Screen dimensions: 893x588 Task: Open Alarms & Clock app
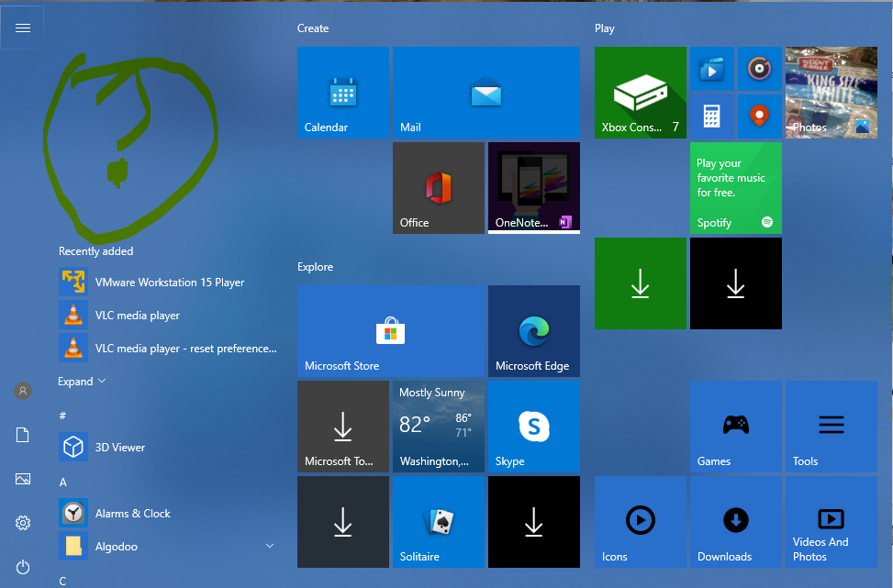169,513
